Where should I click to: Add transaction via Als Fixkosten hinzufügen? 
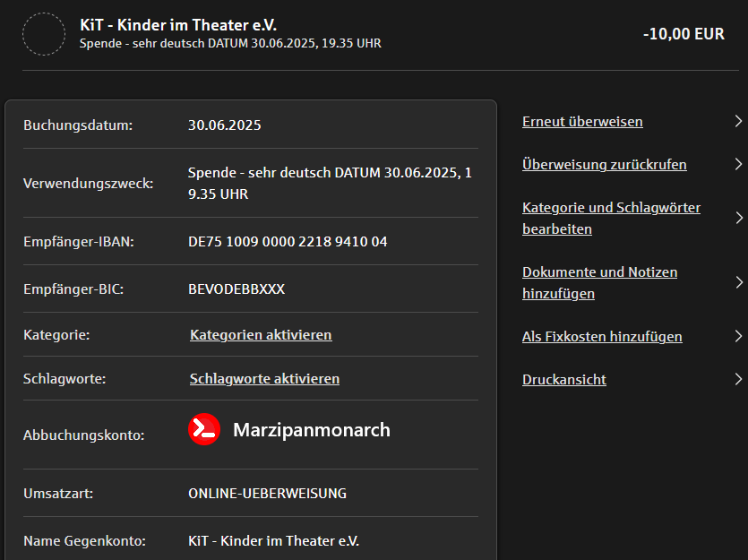(x=602, y=337)
